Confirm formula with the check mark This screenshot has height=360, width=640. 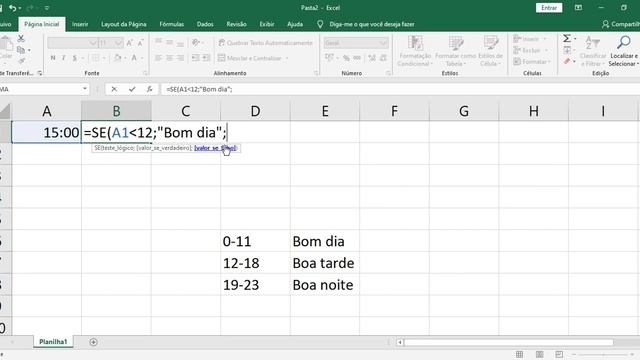pos(132,89)
